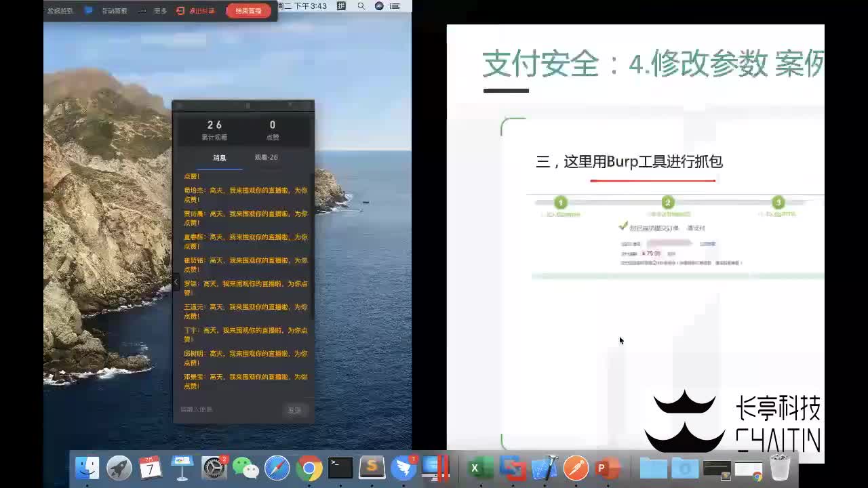Click step 1 circle in slide
Screen dimensions: 868x488
click(x=560, y=203)
